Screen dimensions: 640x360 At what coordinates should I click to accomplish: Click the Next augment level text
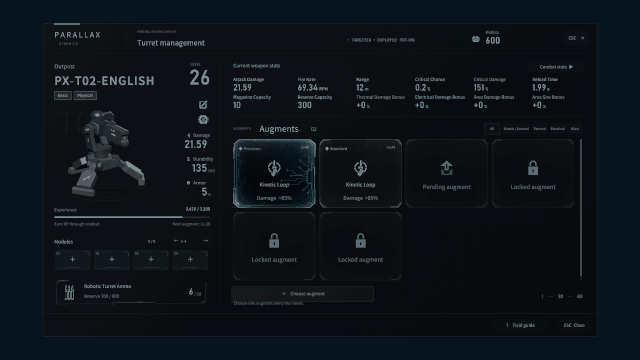coord(191,224)
